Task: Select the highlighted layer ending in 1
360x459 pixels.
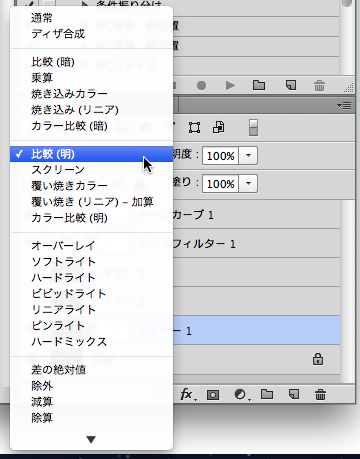Action: [257, 331]
